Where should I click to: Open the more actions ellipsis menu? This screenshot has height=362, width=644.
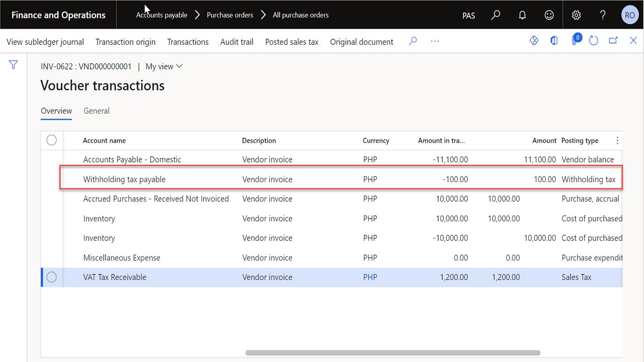pos(435,42)
